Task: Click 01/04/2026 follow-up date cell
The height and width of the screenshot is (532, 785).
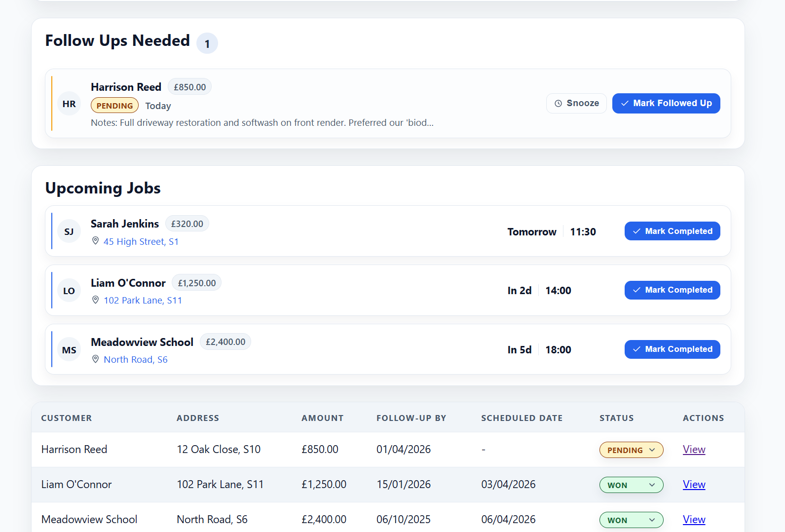Action: click(404, 450)
